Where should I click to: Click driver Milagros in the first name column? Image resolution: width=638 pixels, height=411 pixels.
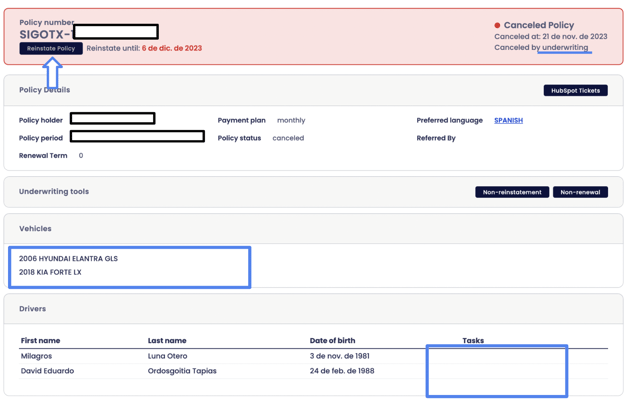pos(36,356)
